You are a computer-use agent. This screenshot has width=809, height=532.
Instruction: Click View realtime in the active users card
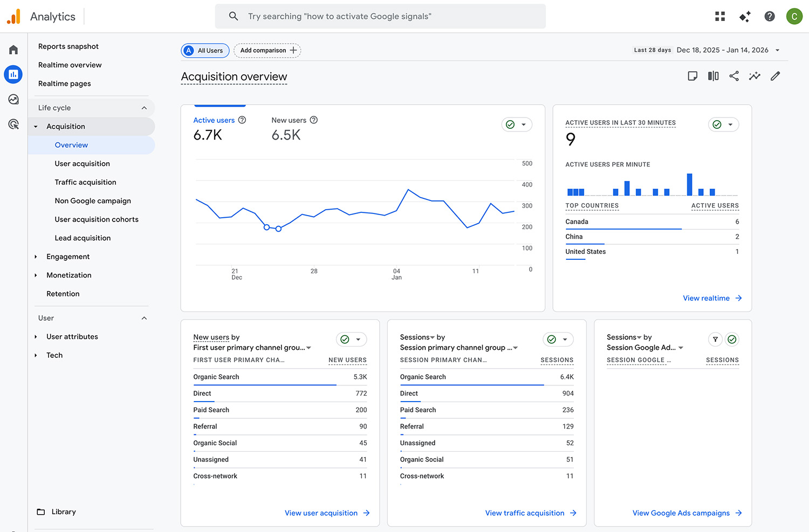click(x=707, y=298)
